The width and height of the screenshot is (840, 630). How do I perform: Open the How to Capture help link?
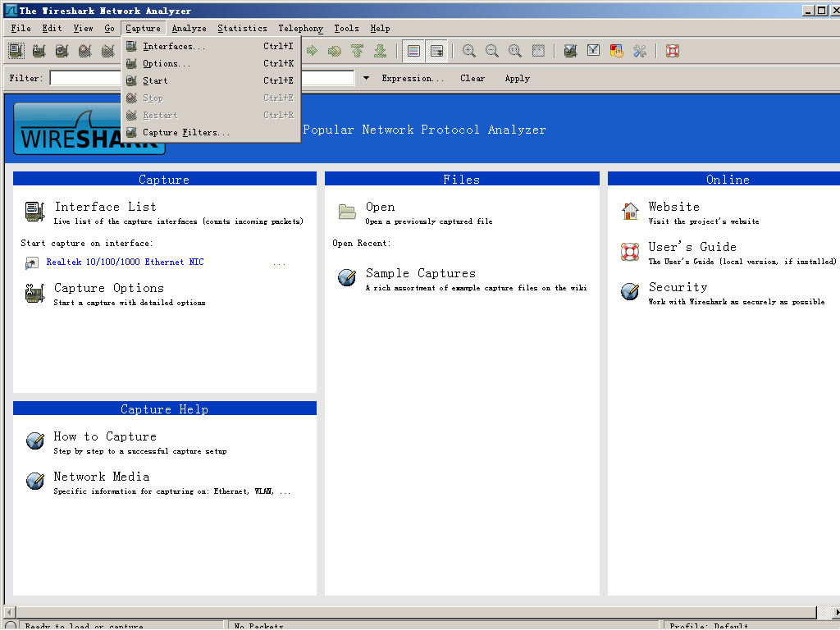[105, 436]
